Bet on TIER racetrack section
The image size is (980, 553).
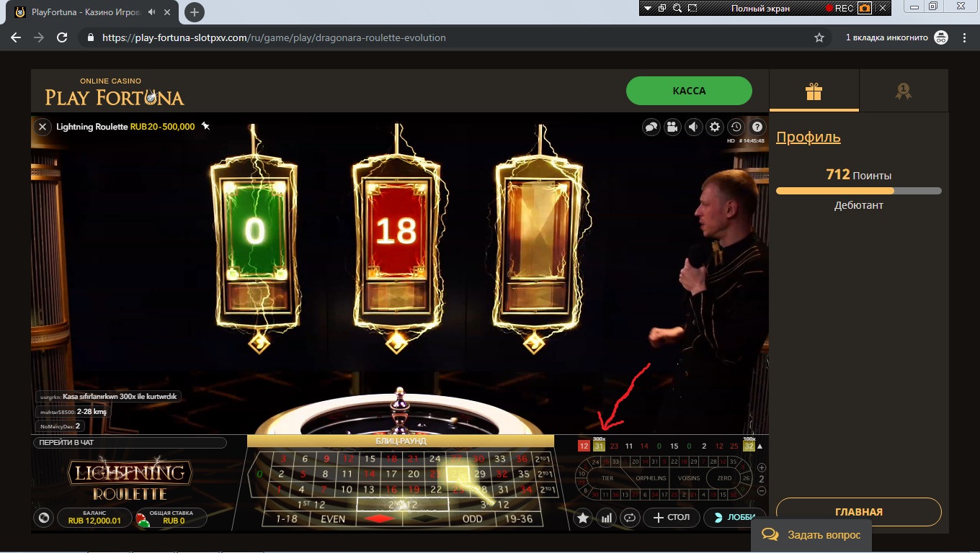607,478
